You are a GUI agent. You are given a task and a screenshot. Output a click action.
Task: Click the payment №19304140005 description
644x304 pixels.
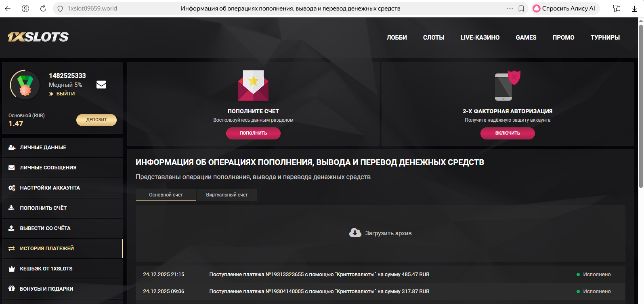pos(319,291)
